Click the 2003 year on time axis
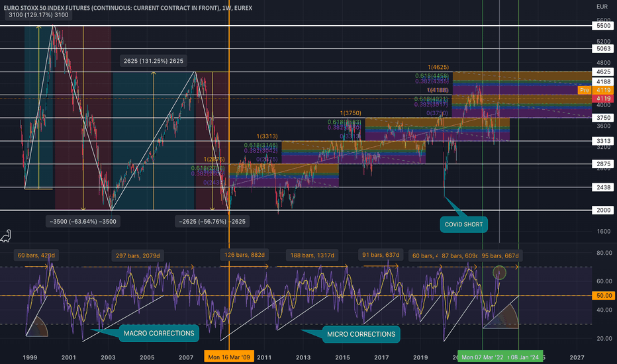Viewport: 617px width, 364px height. tap(108, 357)
